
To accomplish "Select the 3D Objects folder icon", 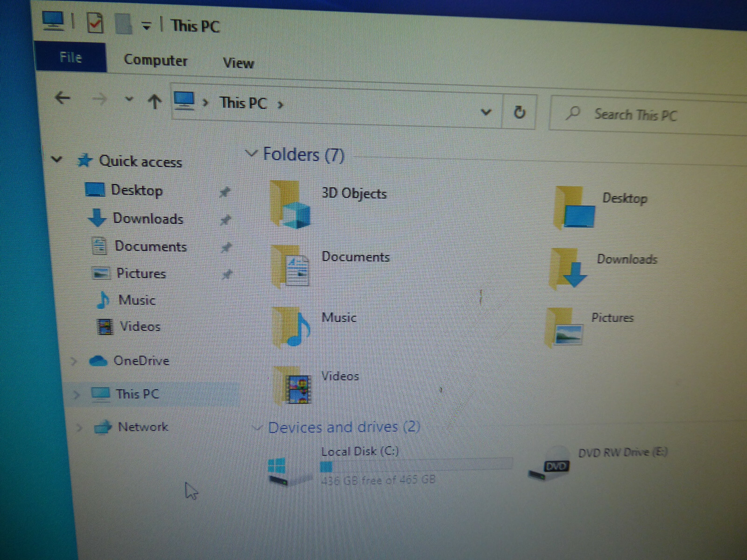I will pyautogui.click(x=290, y=204).
